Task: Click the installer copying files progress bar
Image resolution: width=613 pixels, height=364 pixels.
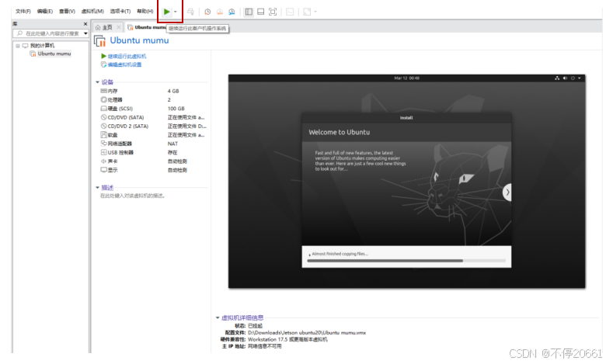Action: (406, 261)
